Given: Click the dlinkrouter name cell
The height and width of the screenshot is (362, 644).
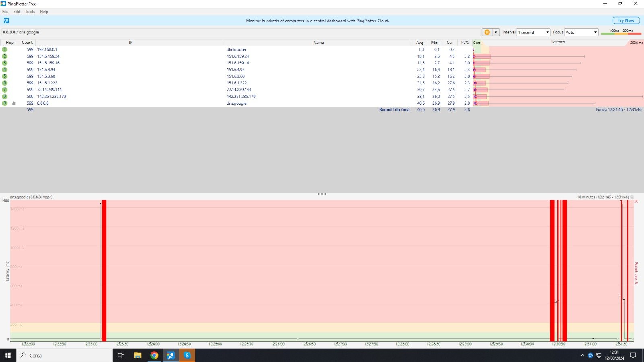Looking at the screenshot, I should [x=236, y=49].
